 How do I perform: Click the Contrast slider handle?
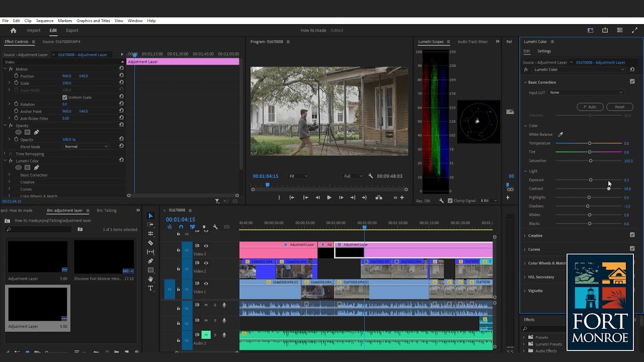(x=609, y=189)
